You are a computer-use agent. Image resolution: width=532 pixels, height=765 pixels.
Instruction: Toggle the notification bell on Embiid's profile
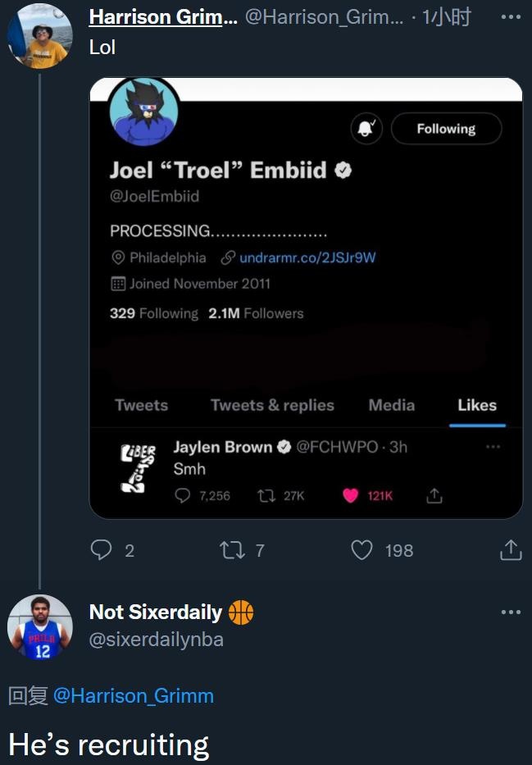366,129
